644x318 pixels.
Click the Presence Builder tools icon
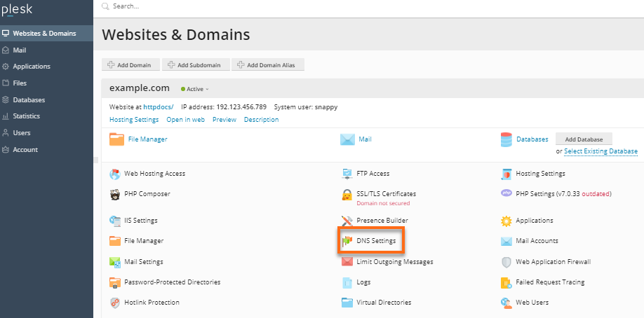[x=347, y=221]
